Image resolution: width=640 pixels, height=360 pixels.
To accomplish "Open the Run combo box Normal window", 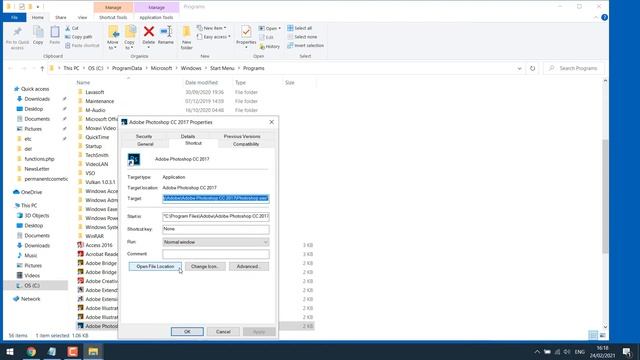I will pos(216,242).
